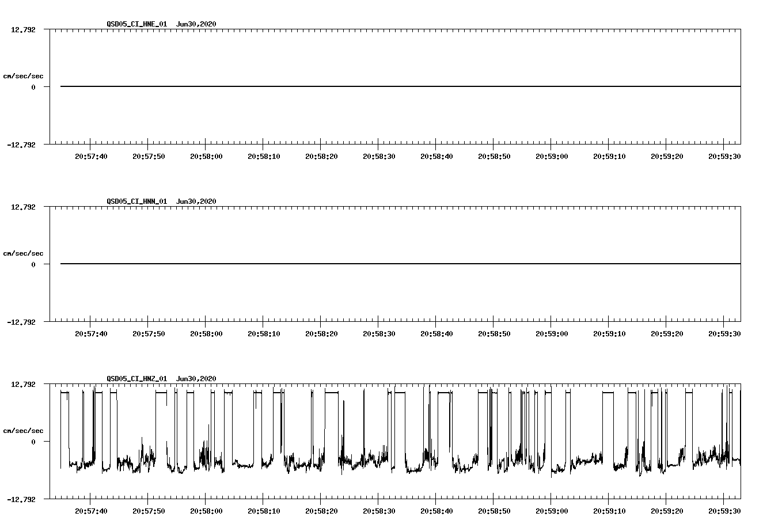Viewport: 782px width, 532px height.
Task: Click the -12.792 lower limit on HNN plot
Action: tap(21, 322)
